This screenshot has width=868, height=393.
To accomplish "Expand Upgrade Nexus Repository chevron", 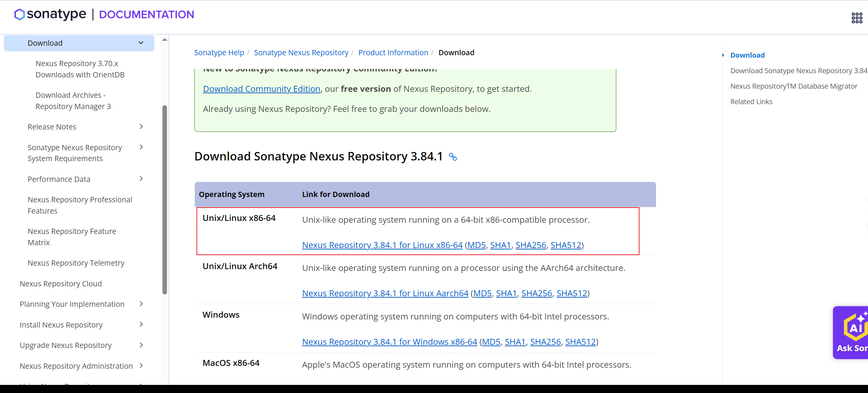I will [141, 345].
